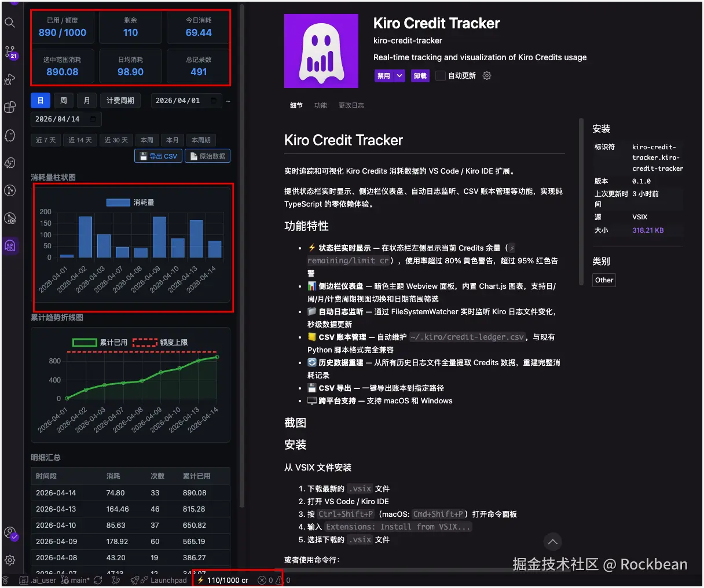Click the warnings triangle icon in status bar
This screenshot has width=704, height=588.
point(279,580)
